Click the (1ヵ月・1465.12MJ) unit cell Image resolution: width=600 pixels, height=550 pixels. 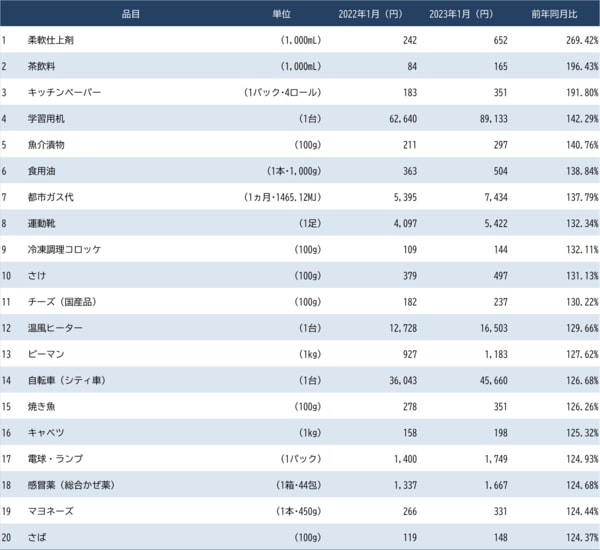(x=282, y=197)
